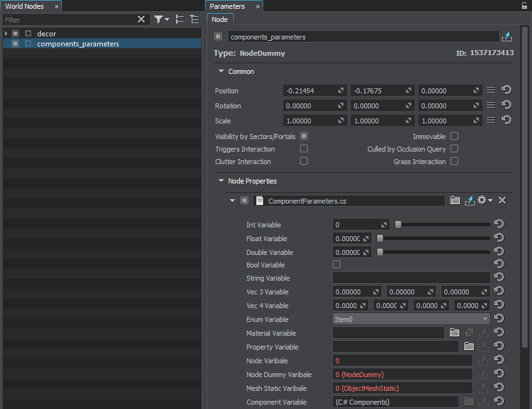Enable the Immovable checkbox
Screen dimensions: 532x409
click(454, 136)
